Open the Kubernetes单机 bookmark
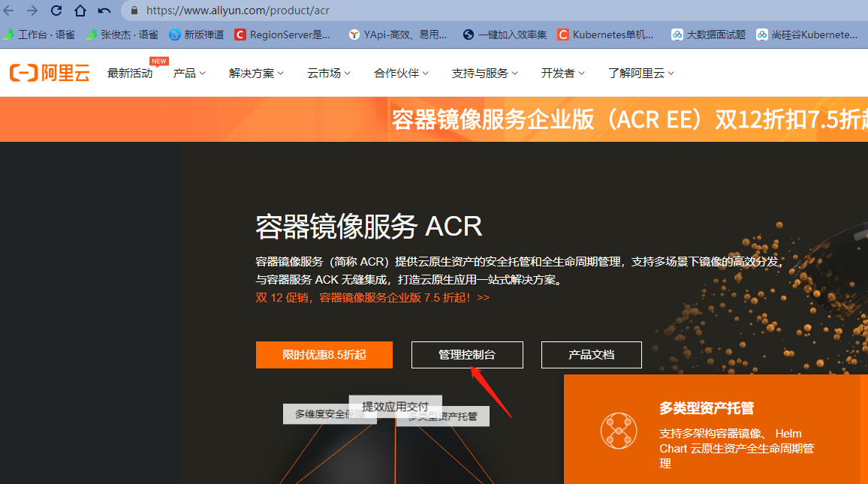 point(606,35)
